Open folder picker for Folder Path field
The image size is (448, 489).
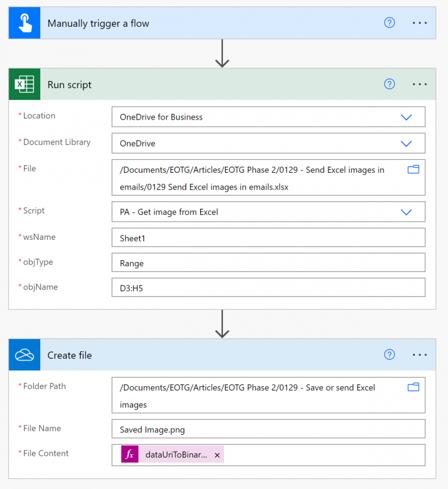(x=413, y=387)
